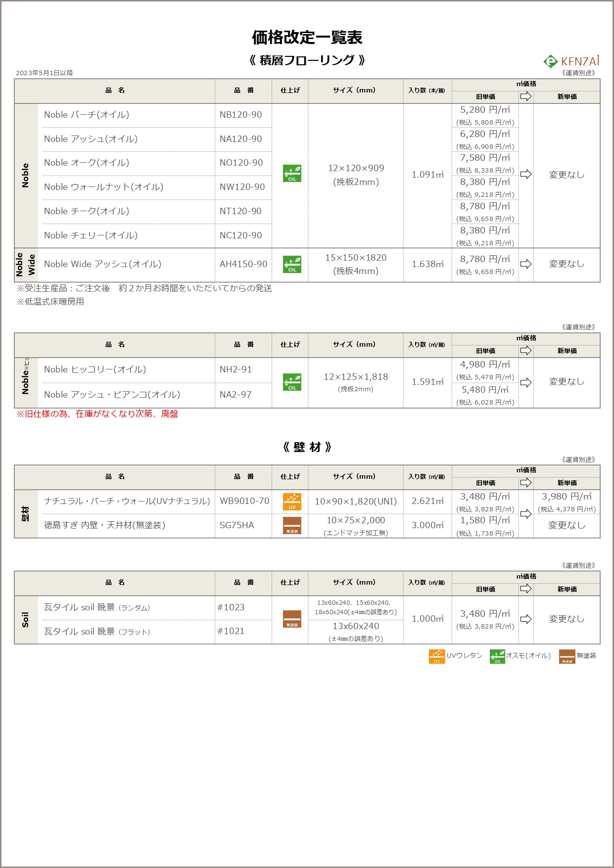Click the product name Noble ヒッコリー(オイル)
Image resolution: width=614 pixels, height=868 pixels.
pyautogui.click(x=95, y=369)
